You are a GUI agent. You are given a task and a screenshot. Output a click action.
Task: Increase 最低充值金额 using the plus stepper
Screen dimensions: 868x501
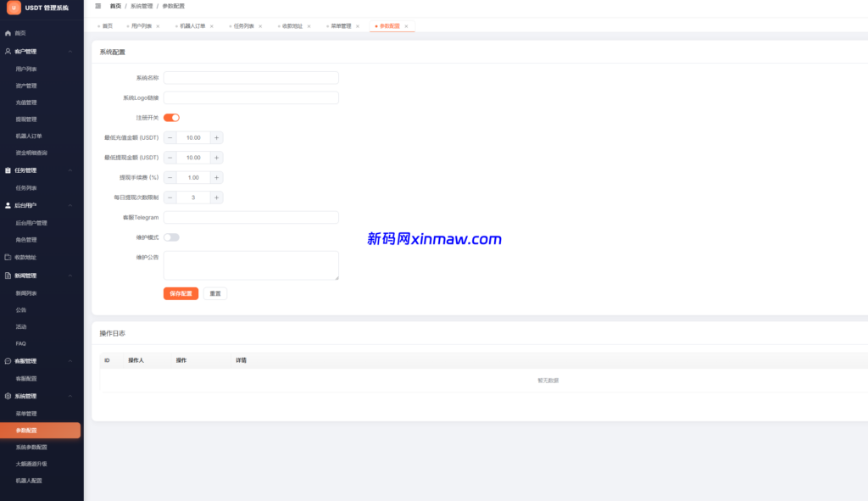217,137
